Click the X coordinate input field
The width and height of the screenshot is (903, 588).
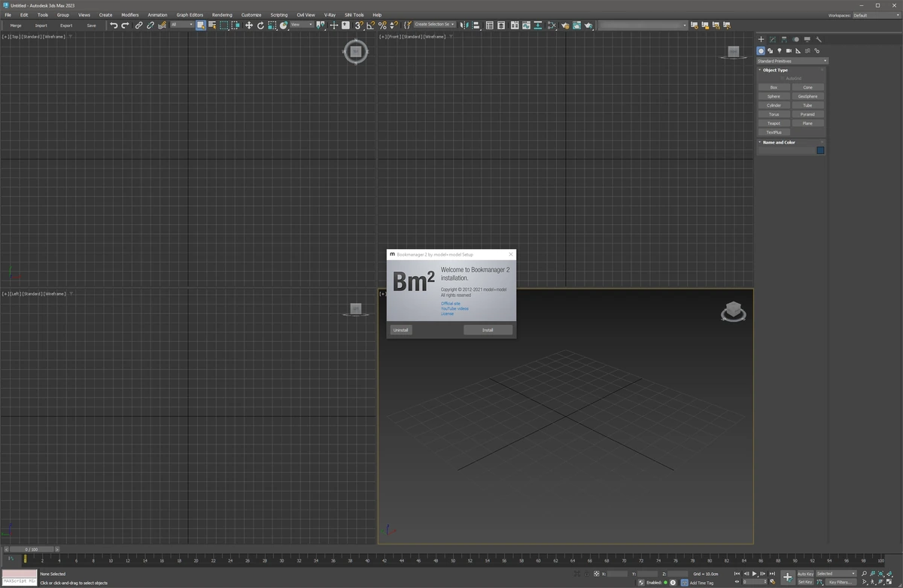coord(617,574)
